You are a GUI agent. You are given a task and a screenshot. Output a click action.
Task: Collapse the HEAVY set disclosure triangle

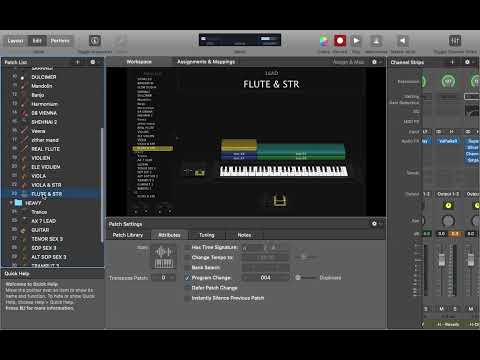tap(11, 203)
